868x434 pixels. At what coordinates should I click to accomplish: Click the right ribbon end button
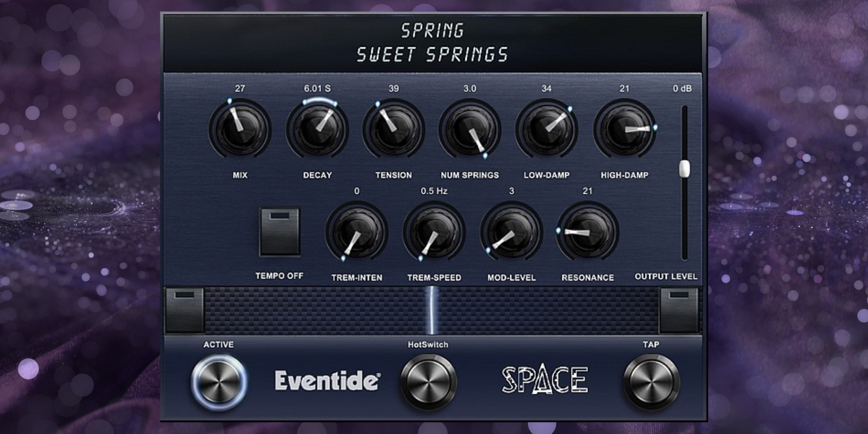click(x=678, y=310)
